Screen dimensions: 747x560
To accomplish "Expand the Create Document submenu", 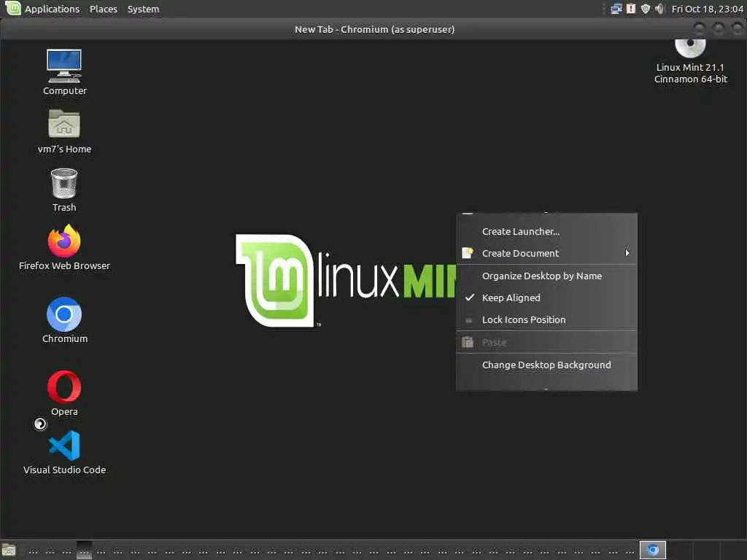I will 546,253.
